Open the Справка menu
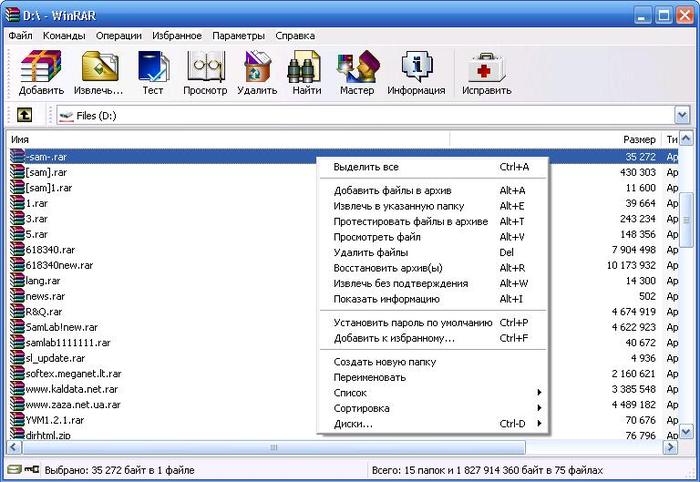 pos(295,36)
